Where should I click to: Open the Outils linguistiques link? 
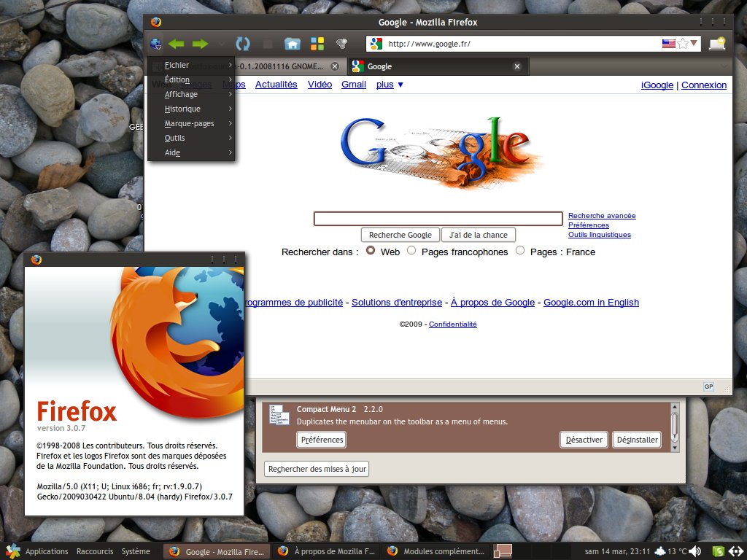(x=600, y=234)
